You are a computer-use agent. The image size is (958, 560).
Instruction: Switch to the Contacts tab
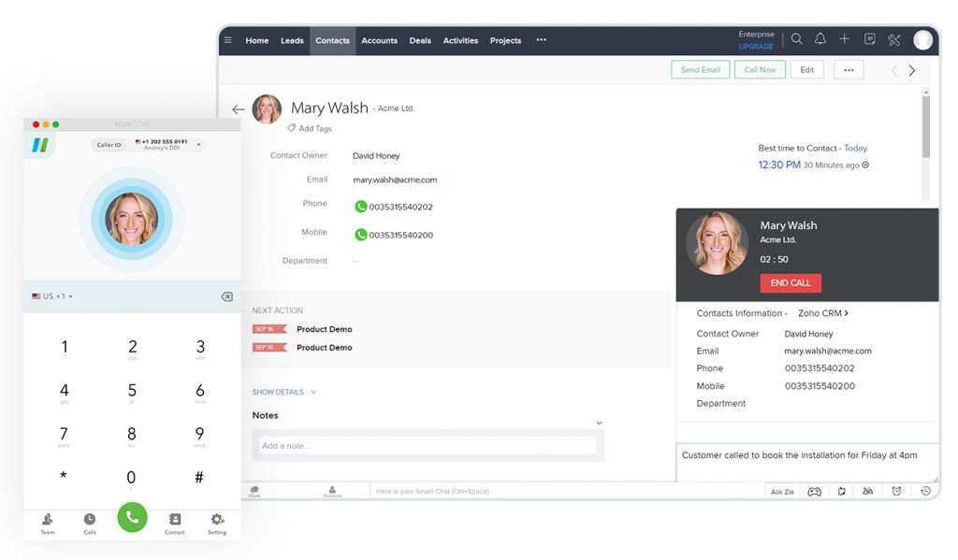tap(332, 40)
